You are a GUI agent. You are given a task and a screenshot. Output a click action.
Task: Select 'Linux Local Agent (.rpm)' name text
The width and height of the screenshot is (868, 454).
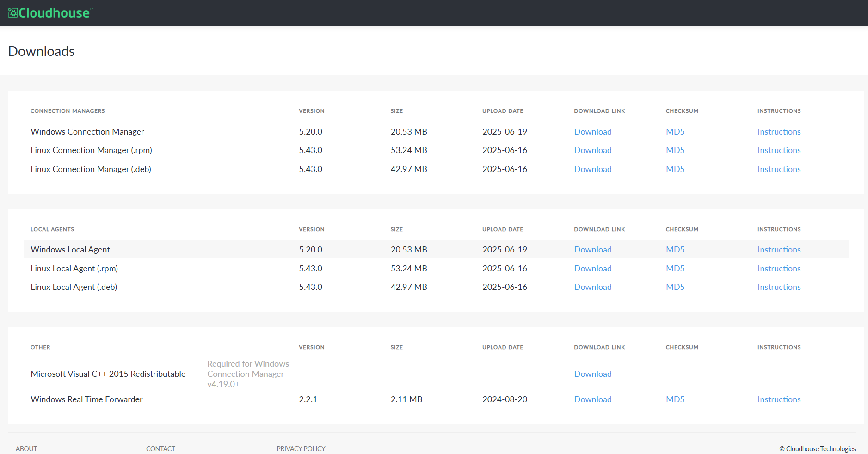tap(74, 269)
